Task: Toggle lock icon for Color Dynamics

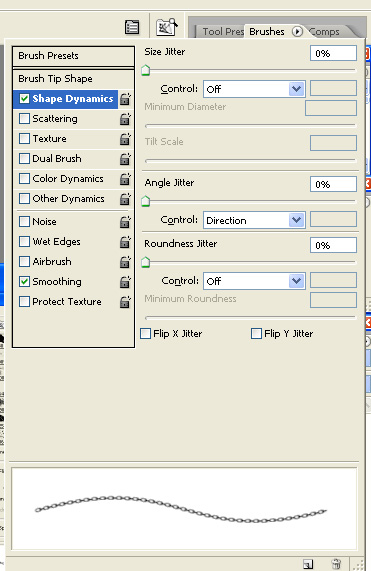Action: click(x=125, y=179)
